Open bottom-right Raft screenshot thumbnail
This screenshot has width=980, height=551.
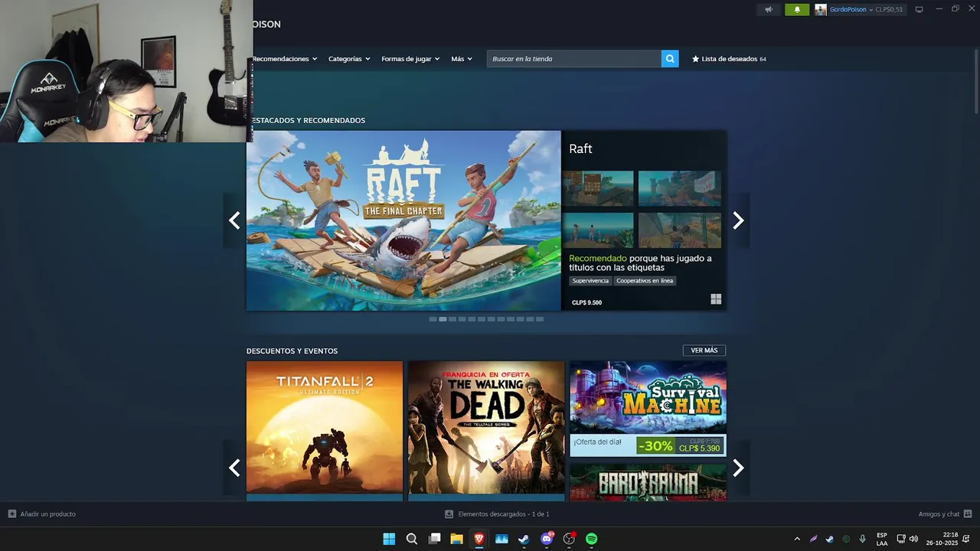click(x=680, y=230)
